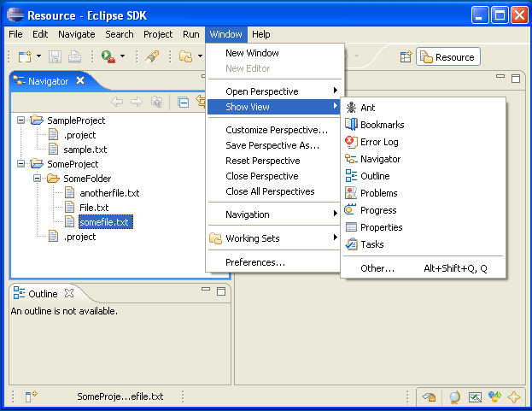
Task: Select somefile.txt in the Navigator
Action: point(106,222)
